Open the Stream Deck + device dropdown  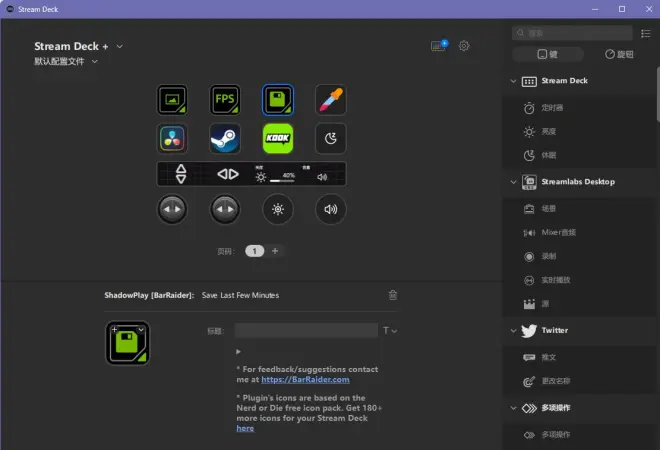120,46
